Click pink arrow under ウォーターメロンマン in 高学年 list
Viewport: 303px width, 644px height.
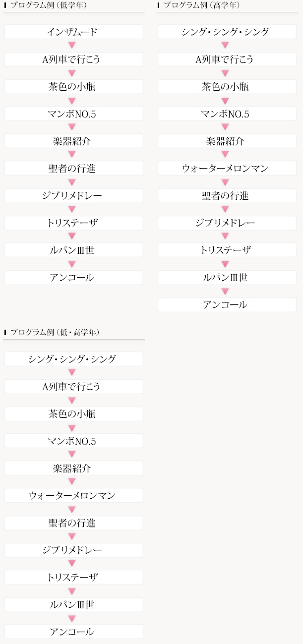click(x=225, y=182)
